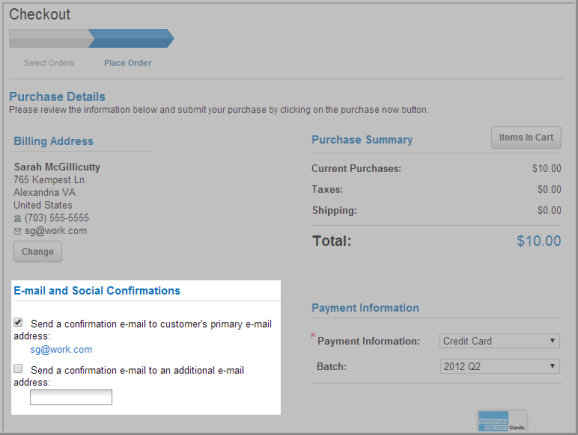Click the billing e-mail sg@work.com text

click(56, 231)
